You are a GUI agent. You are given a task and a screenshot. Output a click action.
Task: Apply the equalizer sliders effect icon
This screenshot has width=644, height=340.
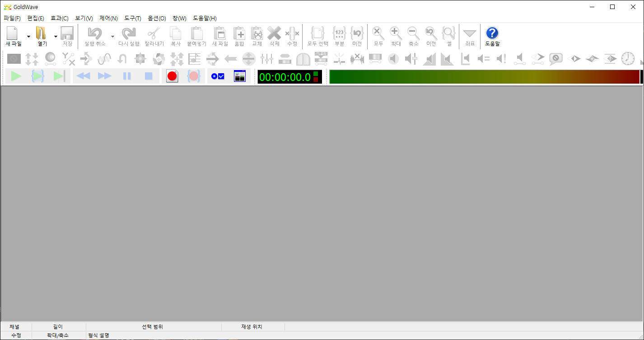click(267, 58)
